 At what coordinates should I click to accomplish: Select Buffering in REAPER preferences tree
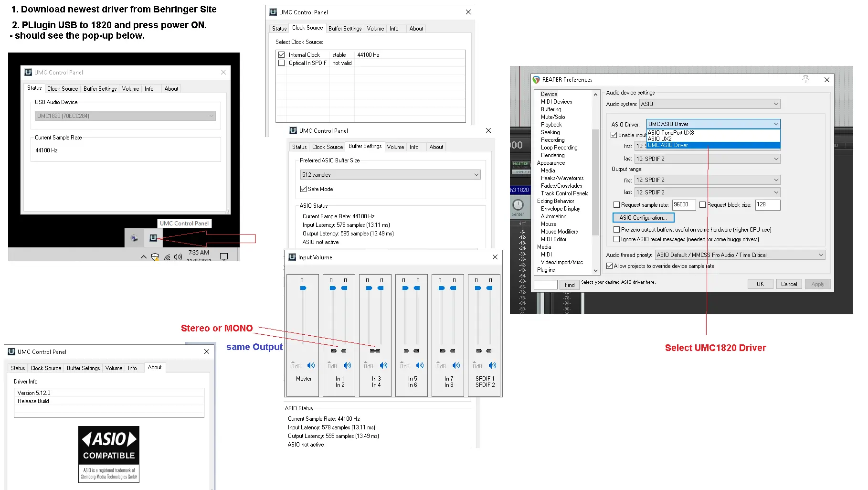pos(551,109)
